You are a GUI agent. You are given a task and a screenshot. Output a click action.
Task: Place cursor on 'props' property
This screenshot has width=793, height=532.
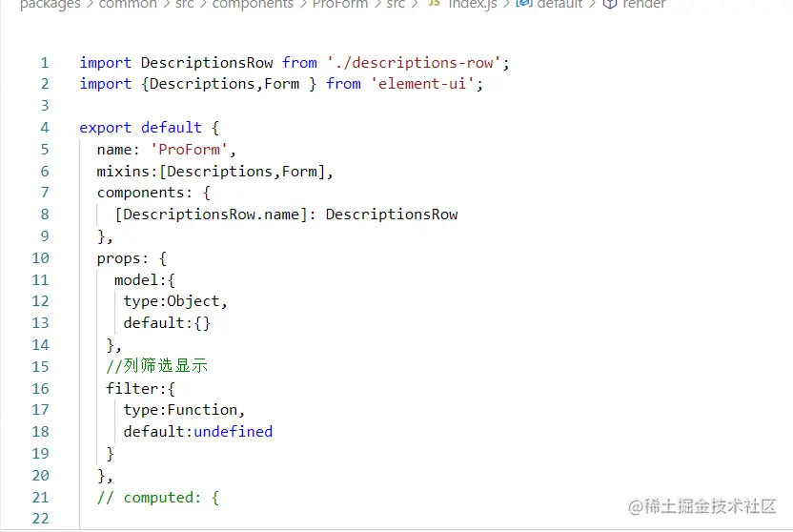pos(118,258)
